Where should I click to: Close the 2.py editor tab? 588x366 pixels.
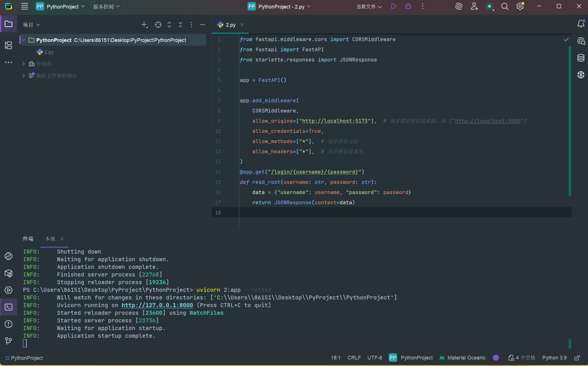[x=242, y=25]
